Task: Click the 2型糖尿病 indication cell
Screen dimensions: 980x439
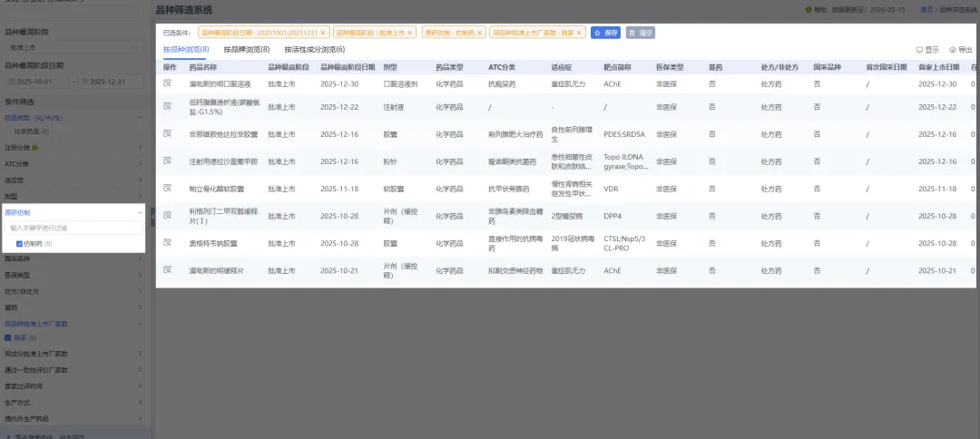Action: pos(567,216)
